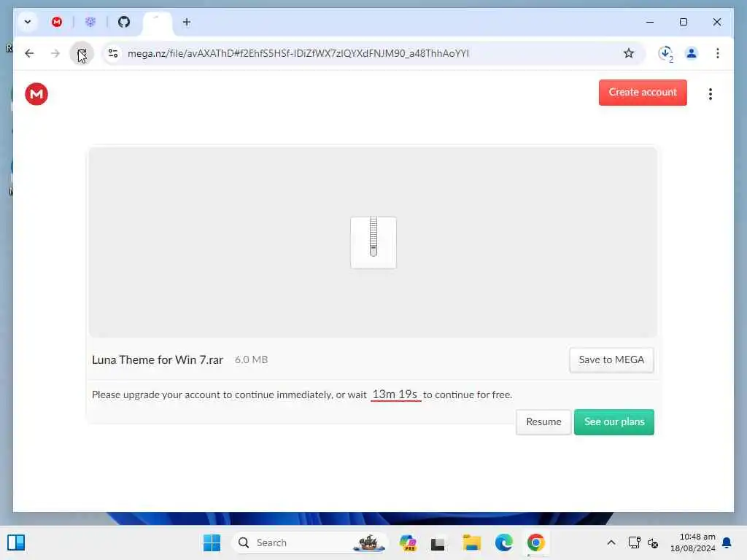
Task: Open the MEGA tab in Chrome
Action: pos(57,22)
